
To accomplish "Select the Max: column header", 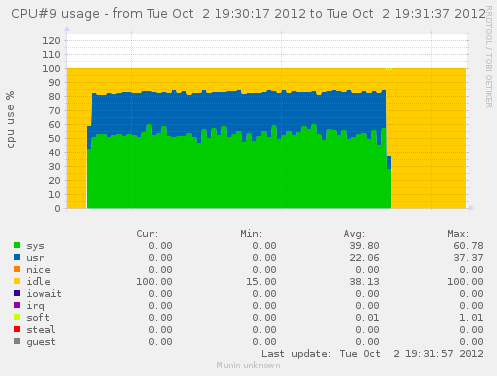I will (458, 234).
